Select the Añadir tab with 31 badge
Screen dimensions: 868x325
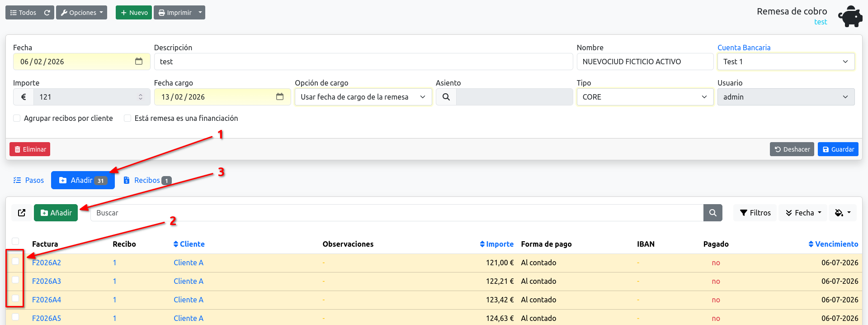83,180
